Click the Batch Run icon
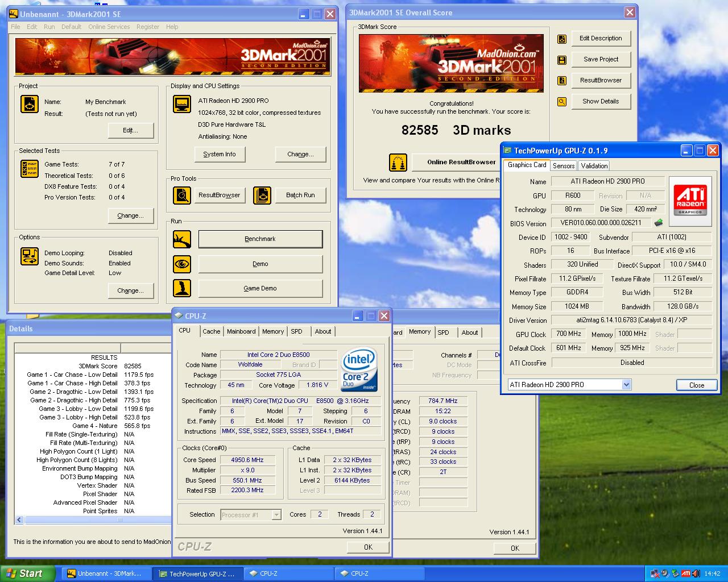728x582 pixels. 262,195
